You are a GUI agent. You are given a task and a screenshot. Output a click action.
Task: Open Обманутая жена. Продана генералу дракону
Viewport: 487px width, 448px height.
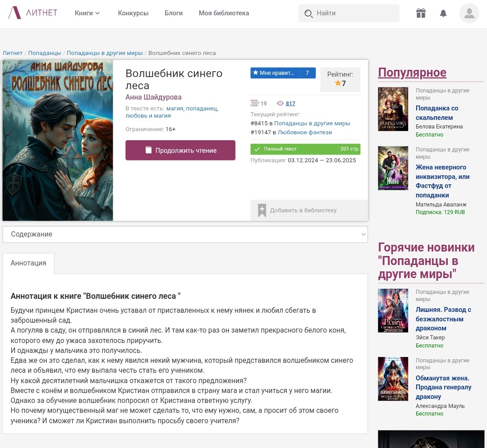click(x=444, y=388)
